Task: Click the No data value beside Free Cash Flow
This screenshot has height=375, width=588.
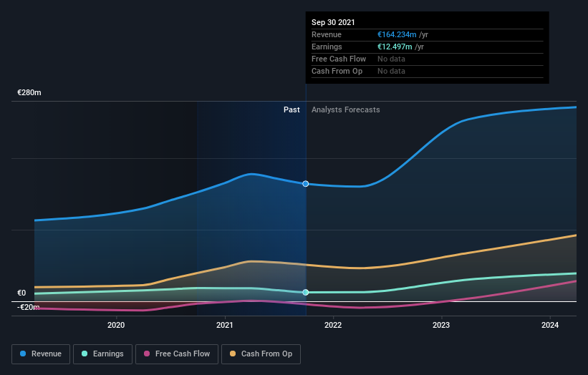Action: pyautogui.click(x=391, y=59)
